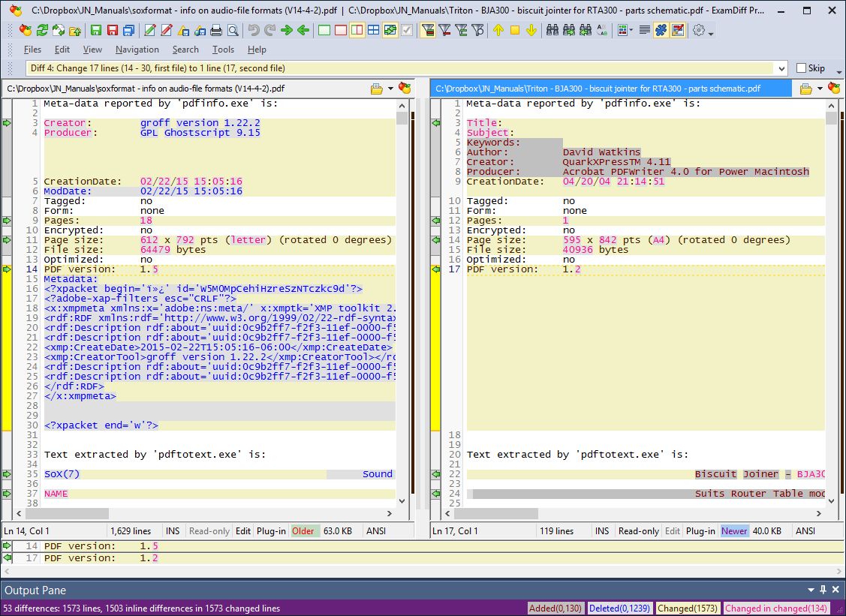Open the Options gear dropdown arrow

tap(711, 32)
